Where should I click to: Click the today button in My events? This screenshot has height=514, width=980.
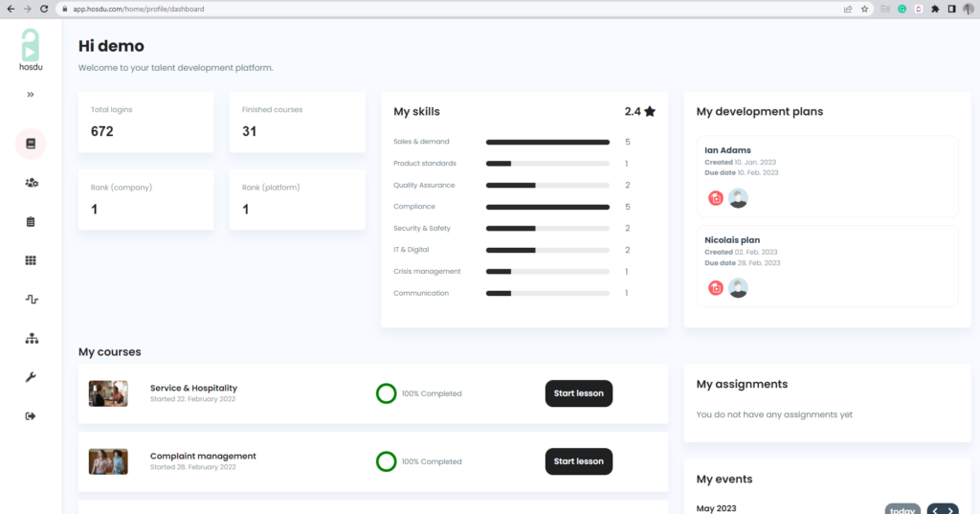[x=902, y=510]
